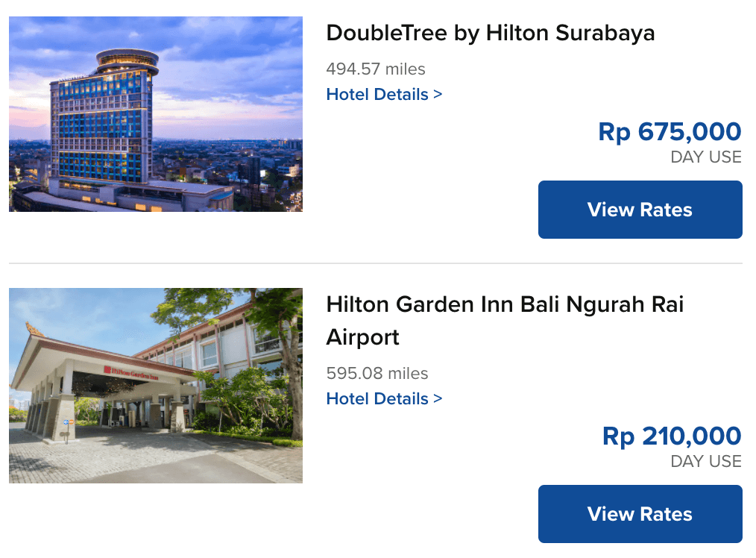Click the DAY USE label under Rp 210,000
This screenshot has width=756, height=558.
(x=706, y=461)
